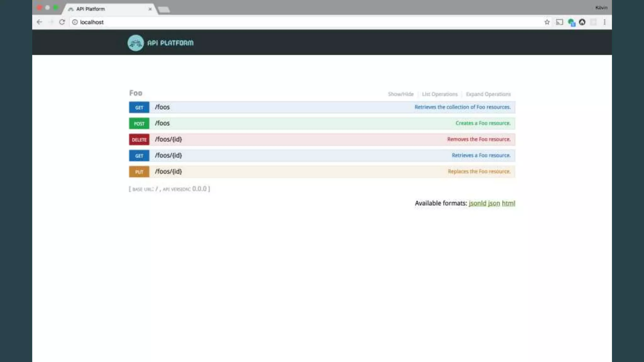Image resolution: width=644 pixels, height=362 pixels.
Task: Open Chrome three-dot menu
Action: click(x=604, y=22)
